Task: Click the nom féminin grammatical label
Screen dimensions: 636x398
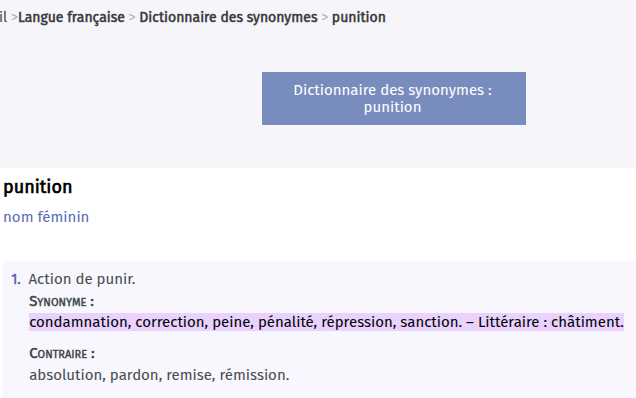Action: [46, 217]
